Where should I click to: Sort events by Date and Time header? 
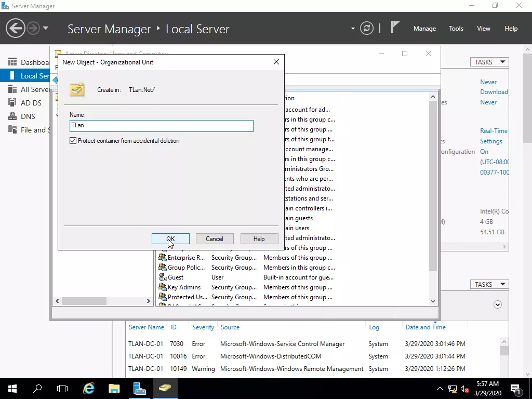[x=425, y=327]
